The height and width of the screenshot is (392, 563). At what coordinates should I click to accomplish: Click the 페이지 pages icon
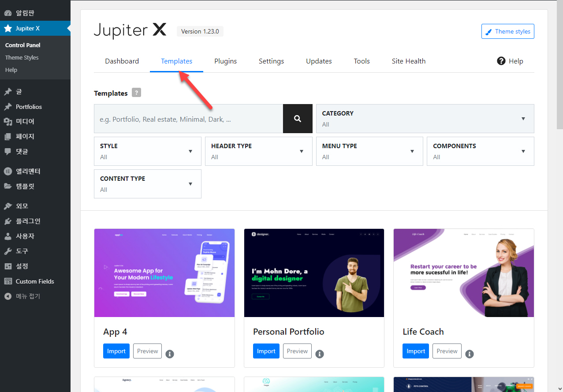click(x=8, y=137)
